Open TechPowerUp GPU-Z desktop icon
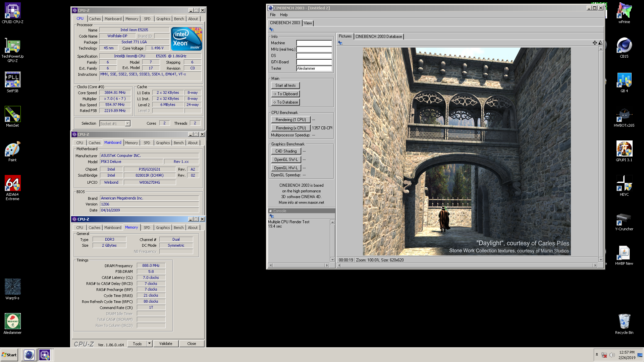The height and width of the screenshot is (362, 644). (12, 50)
